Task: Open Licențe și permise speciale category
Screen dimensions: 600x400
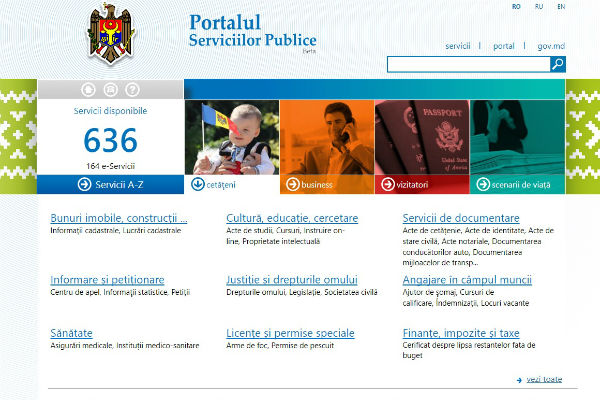Action: pos(290,332)
